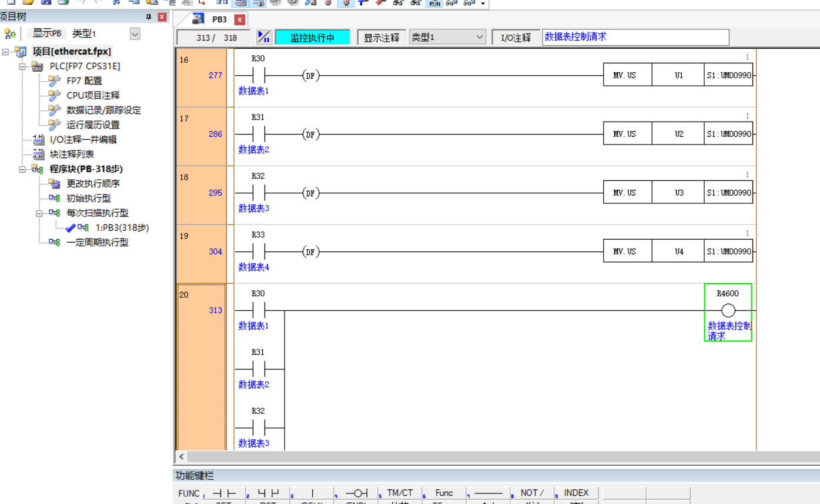
Task: Click the horizontal scrollbar left arrow
Action: (182, 456)
